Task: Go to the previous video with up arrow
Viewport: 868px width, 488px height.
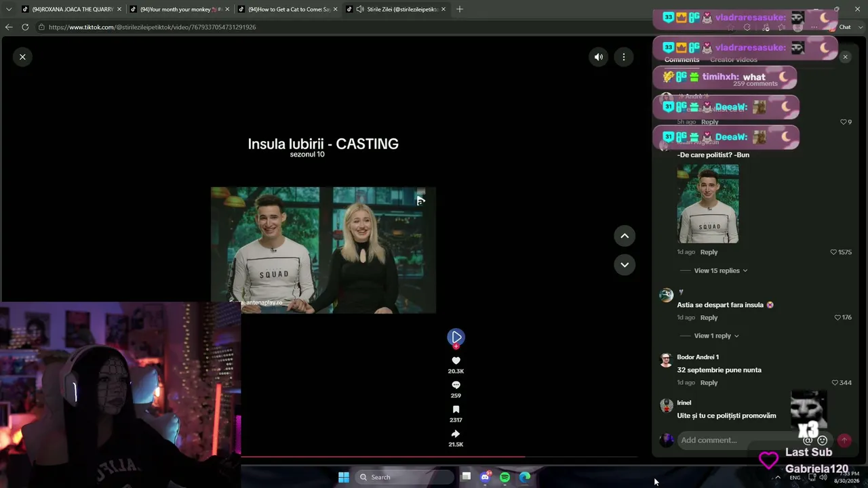Action: click(625, 236)
